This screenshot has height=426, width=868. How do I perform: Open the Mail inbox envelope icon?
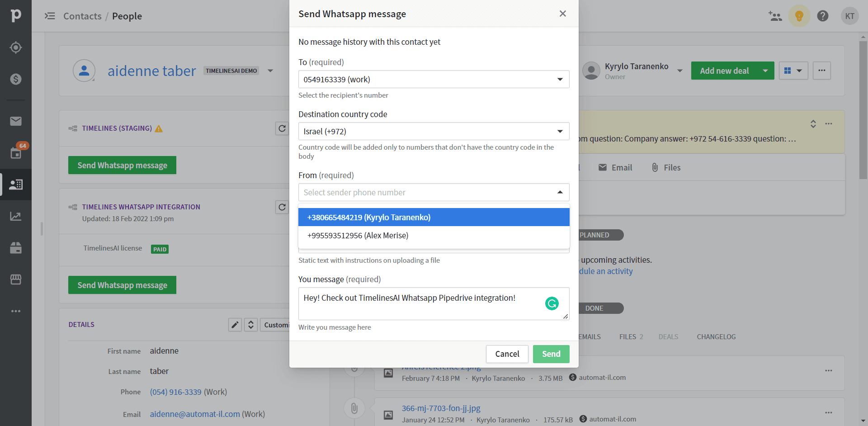(16, 121)
